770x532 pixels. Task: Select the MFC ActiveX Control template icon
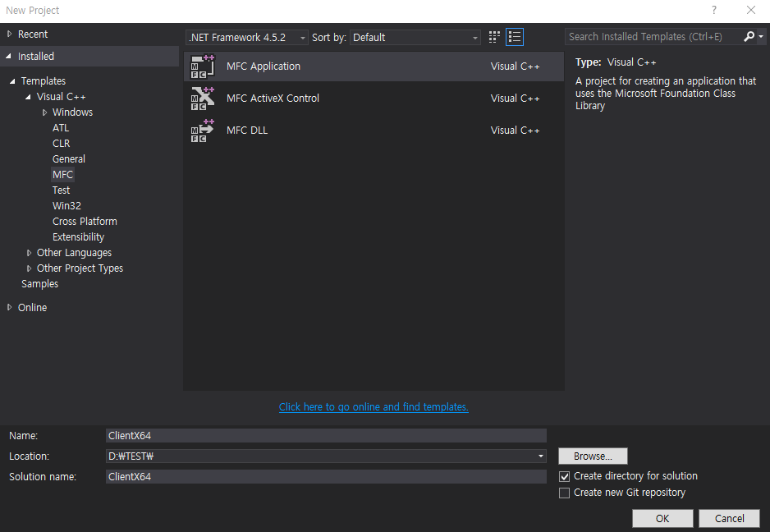click(x=202, y=99)
